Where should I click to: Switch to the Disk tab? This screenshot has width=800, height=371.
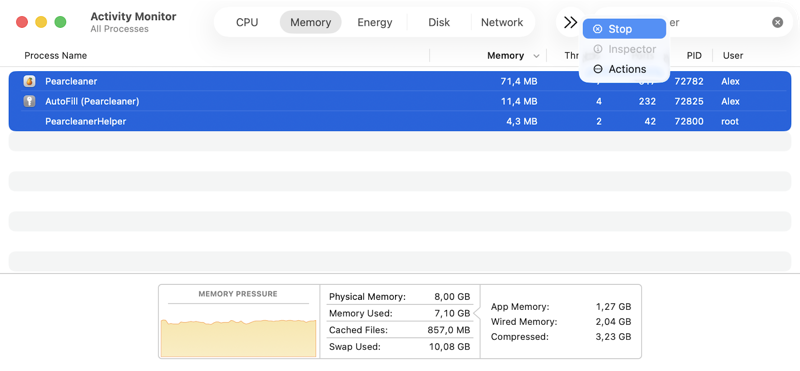pos(439,22)
